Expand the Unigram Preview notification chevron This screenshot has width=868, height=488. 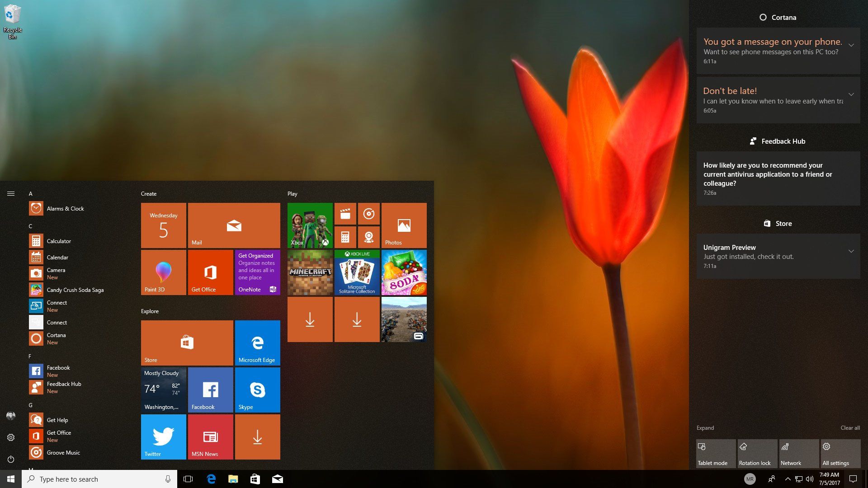click(x=851, y=251)
